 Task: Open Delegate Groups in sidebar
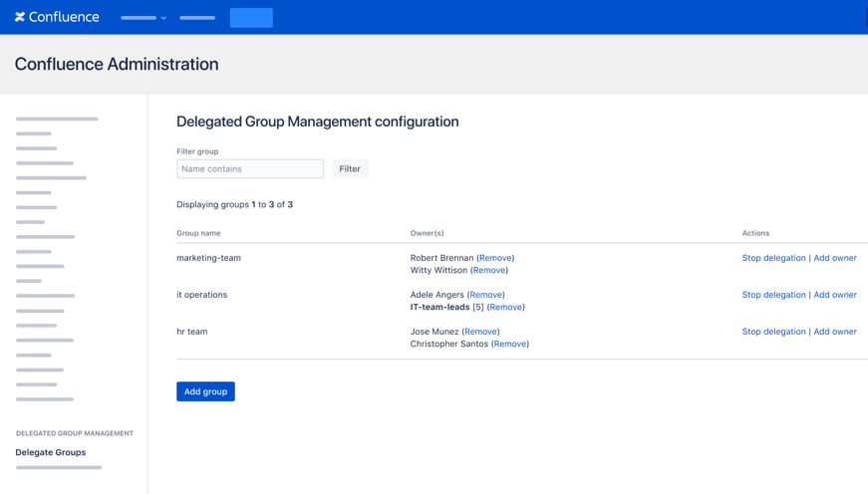[51, 452]
